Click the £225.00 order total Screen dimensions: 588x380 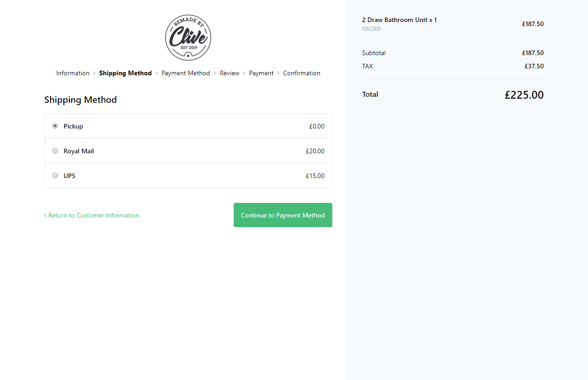524,95
